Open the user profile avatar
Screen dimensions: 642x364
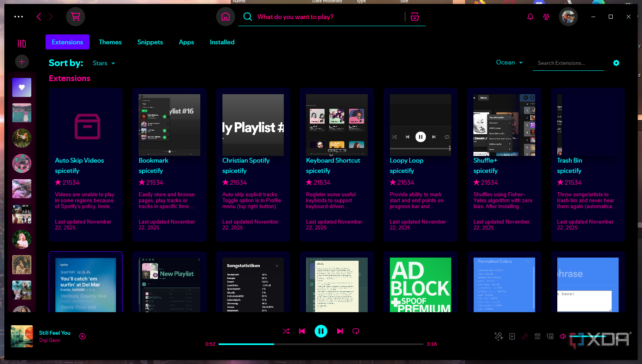point(568,17)
